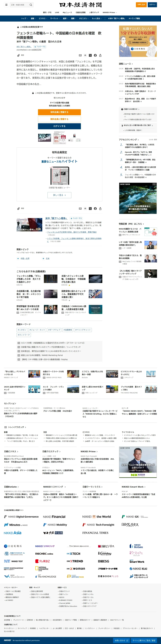Click the mail icon below the member-only box
Screen dimensions: 161x644
(x=80, y=208)
